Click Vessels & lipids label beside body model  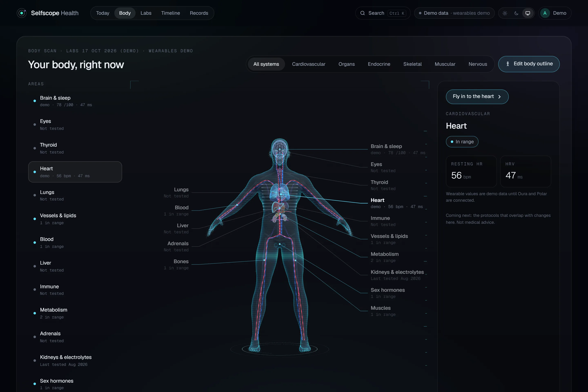tap(389, 239)
